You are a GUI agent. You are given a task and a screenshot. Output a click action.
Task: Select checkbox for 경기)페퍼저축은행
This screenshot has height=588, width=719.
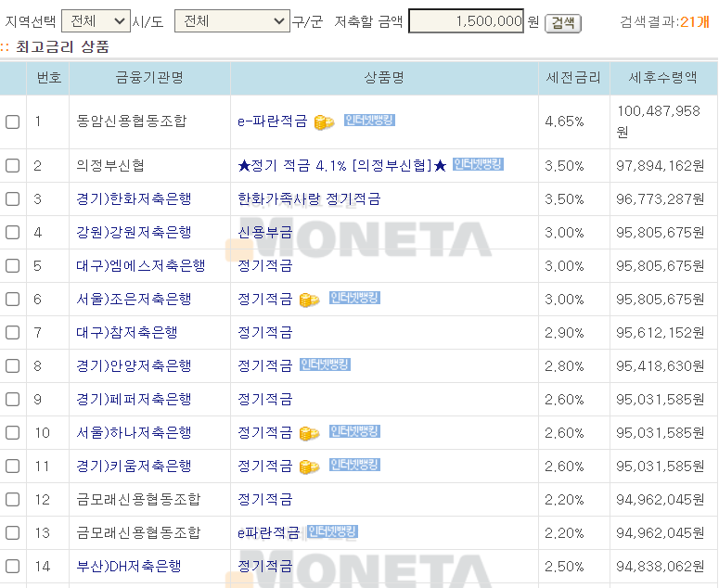click(x=12, y=400)
